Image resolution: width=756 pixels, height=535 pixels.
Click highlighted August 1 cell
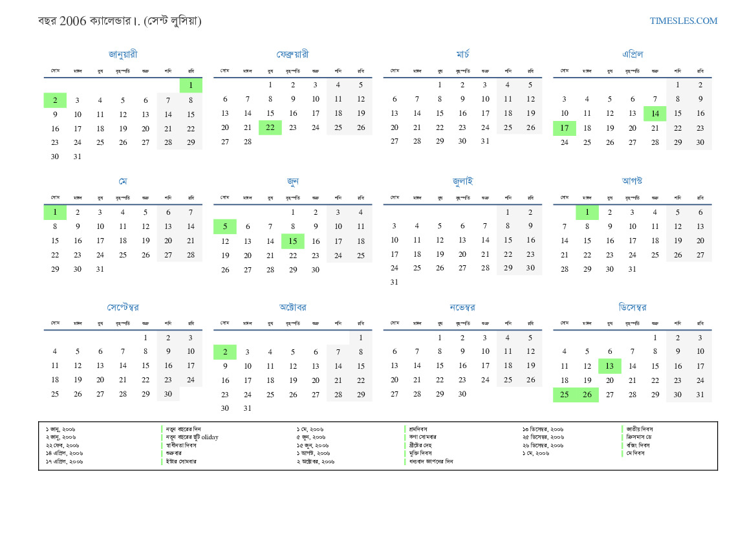point(587,212)
